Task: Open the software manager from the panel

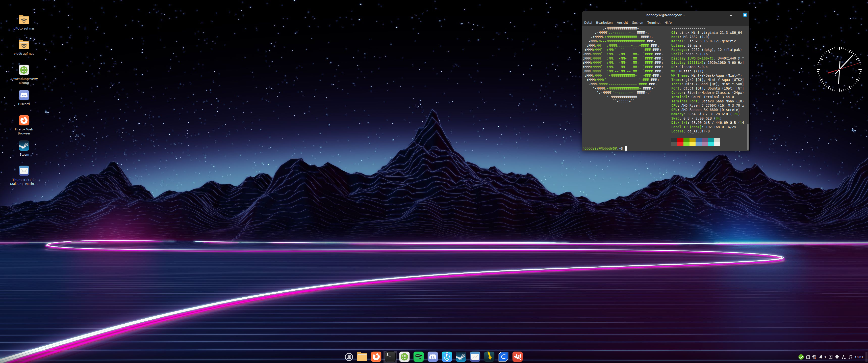Action: (x=404, y=357)
